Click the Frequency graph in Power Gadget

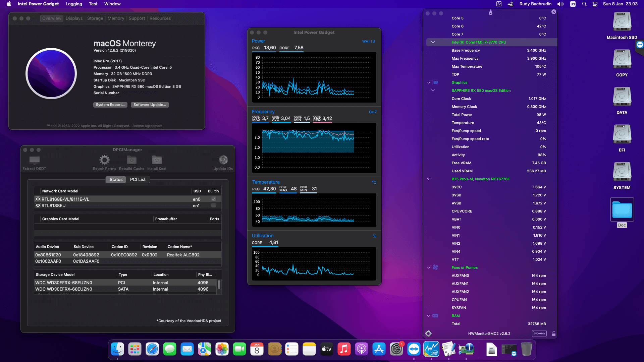[314, 148]
